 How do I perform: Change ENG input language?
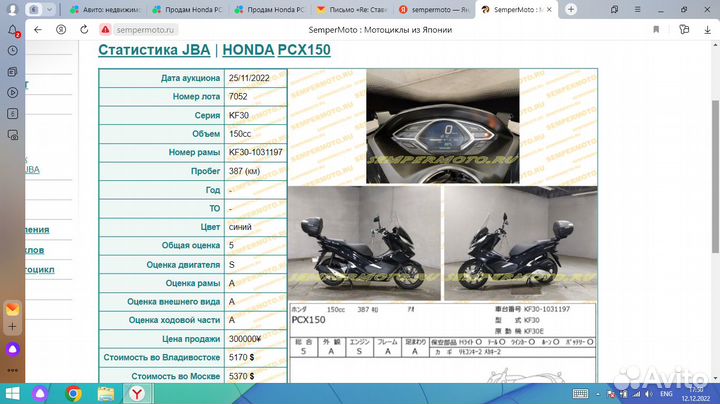[x=666, y=394]
